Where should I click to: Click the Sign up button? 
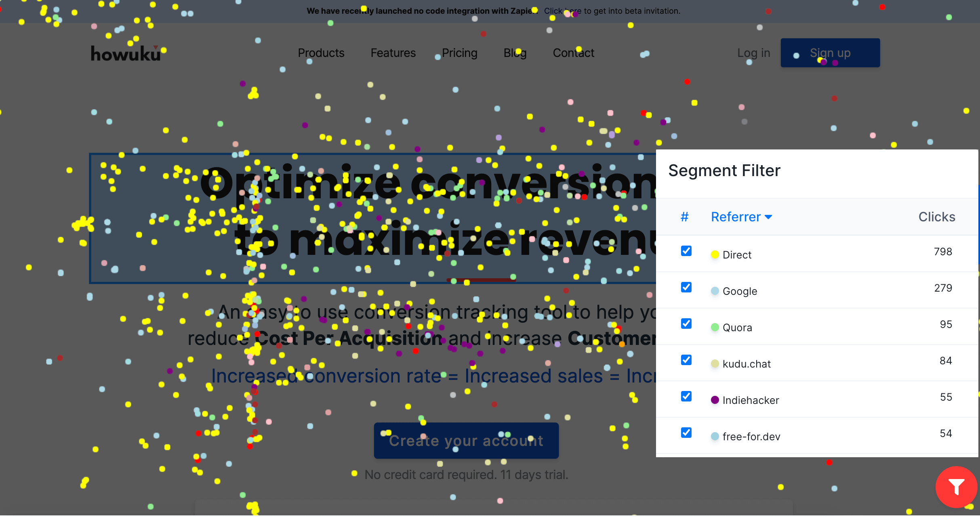point(830,53)
